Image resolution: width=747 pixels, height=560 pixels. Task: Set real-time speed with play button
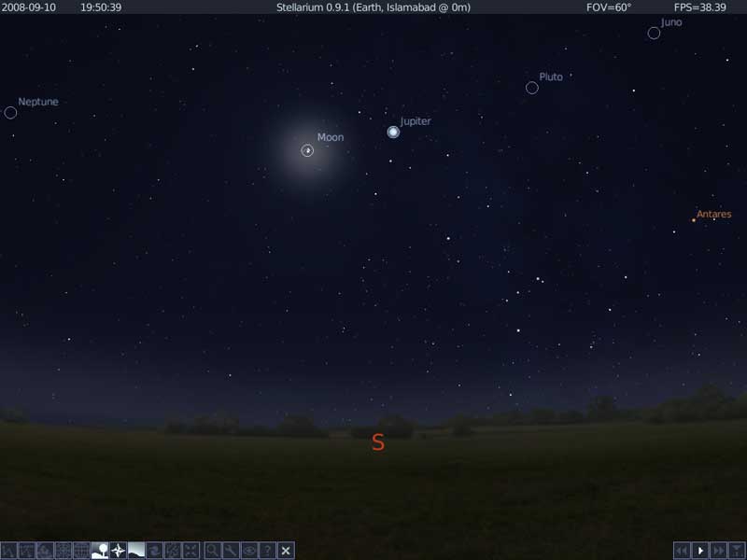(x=701, y=551)
